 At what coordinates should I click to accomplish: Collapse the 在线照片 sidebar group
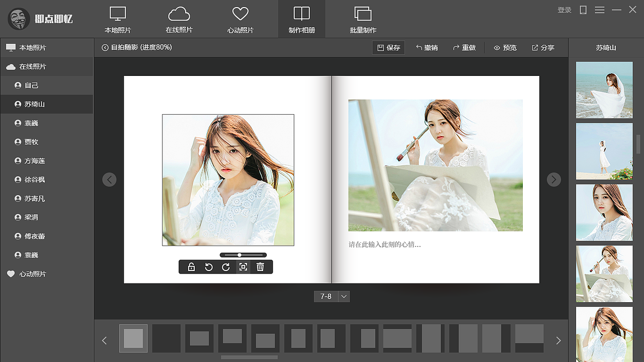pyautogui.click(x=47, y=66)
